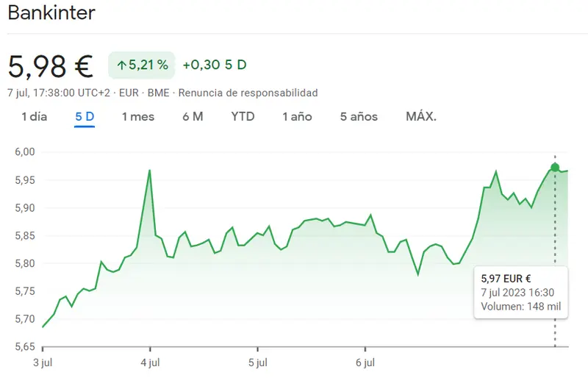Click the EUR currency label in subtitle

(129, 93)
